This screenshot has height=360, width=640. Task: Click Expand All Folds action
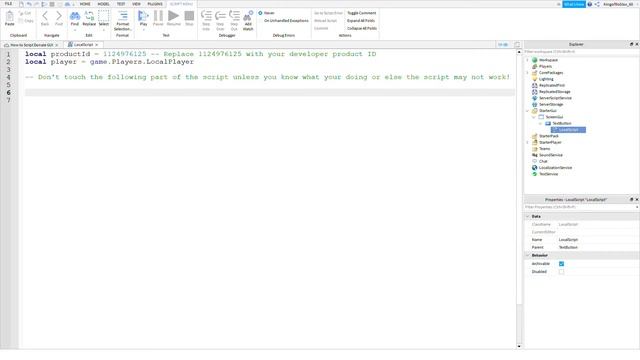point(361,20)
